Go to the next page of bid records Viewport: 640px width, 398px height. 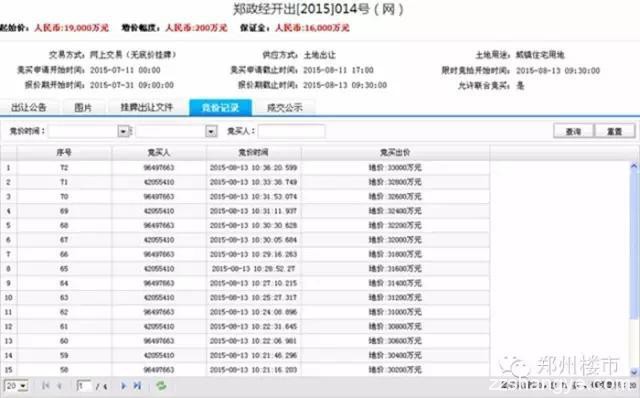[x=123, y=385]
